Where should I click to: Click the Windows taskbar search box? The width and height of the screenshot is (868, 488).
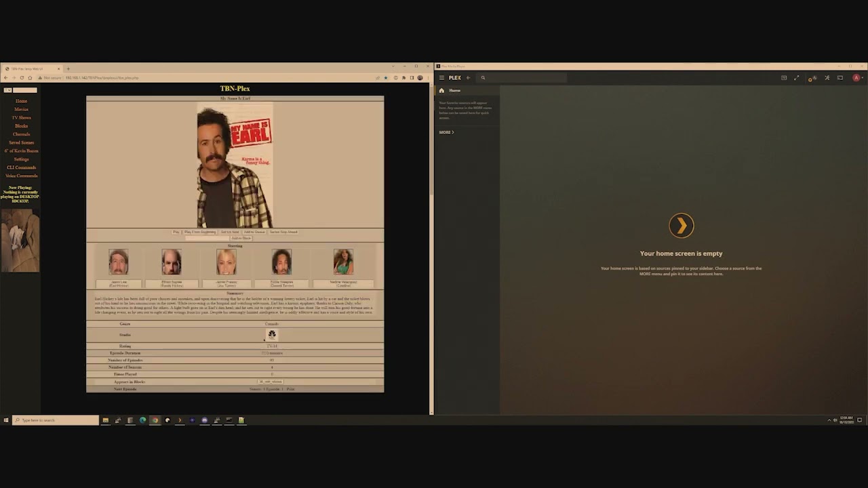click(56, 420)
